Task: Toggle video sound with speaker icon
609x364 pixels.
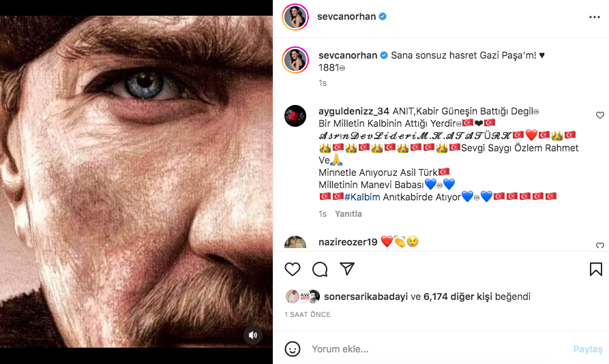Action: 253,335
